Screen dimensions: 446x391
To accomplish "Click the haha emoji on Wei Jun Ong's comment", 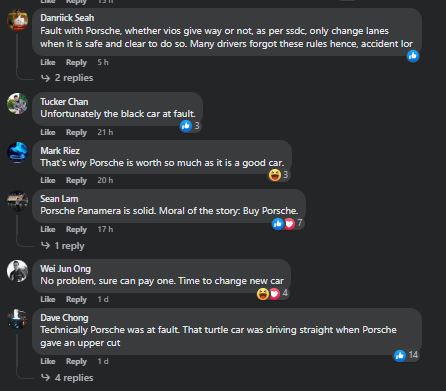I will coord(263,294).
